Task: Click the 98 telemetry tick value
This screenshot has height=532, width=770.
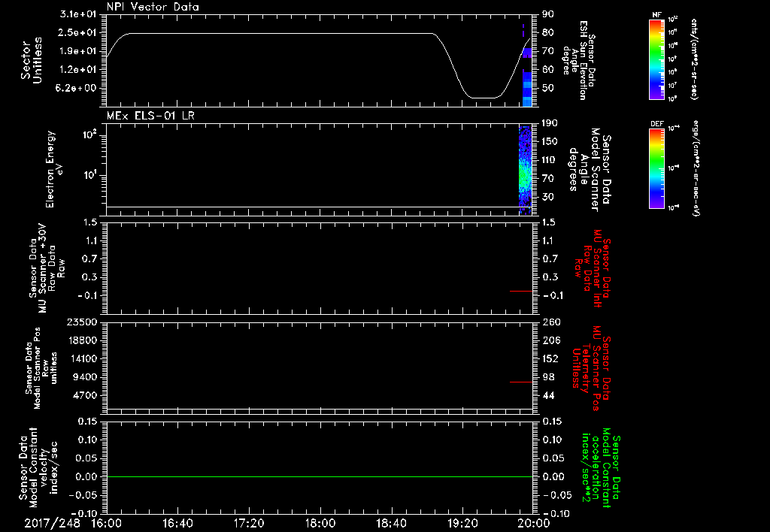Action: [548, 377]
